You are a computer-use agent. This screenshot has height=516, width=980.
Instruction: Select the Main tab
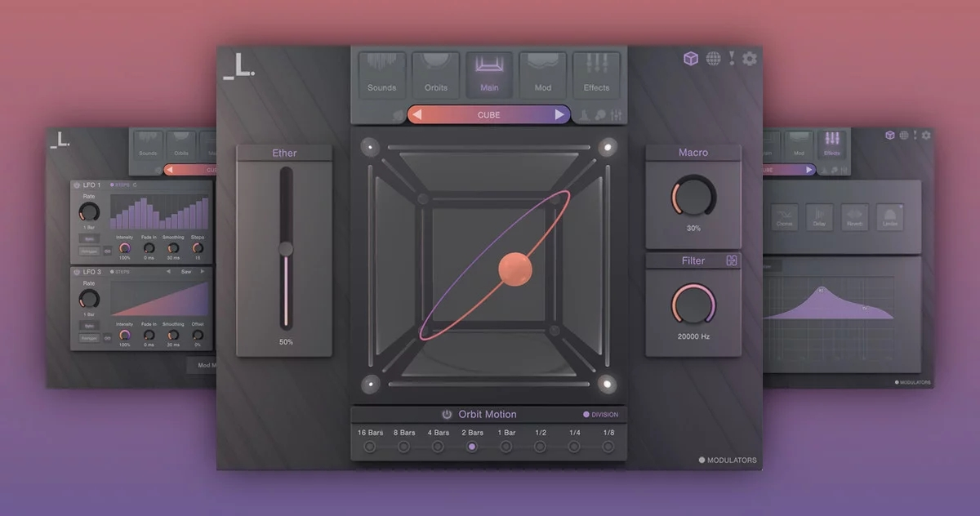[x=488, y=73]
